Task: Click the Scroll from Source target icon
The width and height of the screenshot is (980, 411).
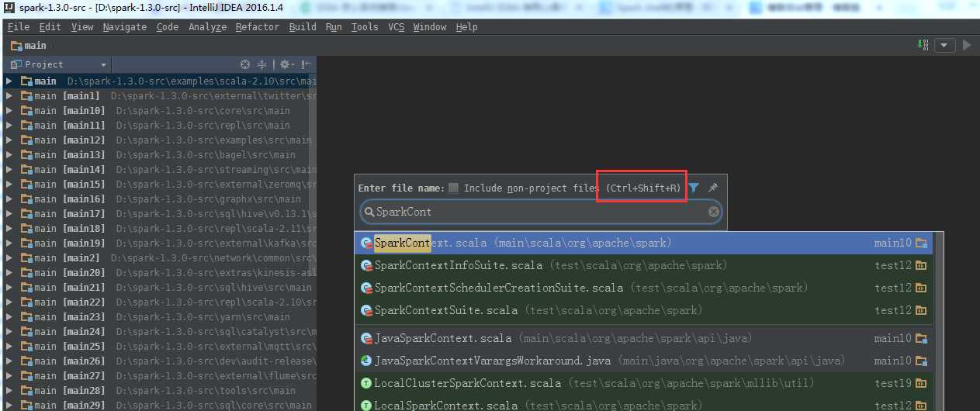Action: click(x=245, y=64)
